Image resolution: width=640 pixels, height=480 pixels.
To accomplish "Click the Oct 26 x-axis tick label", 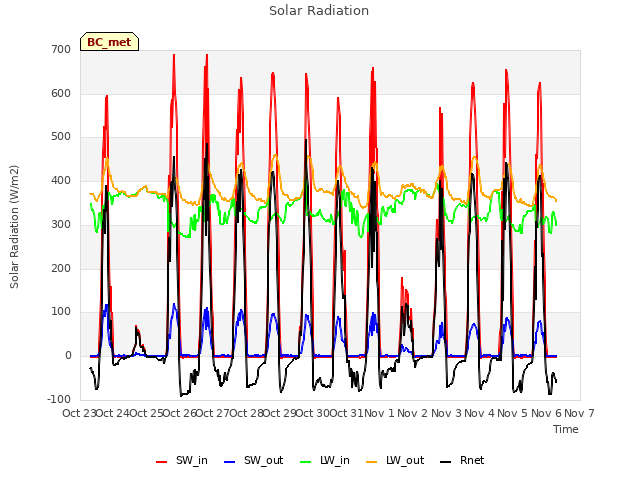I will [x=180, y=413].
